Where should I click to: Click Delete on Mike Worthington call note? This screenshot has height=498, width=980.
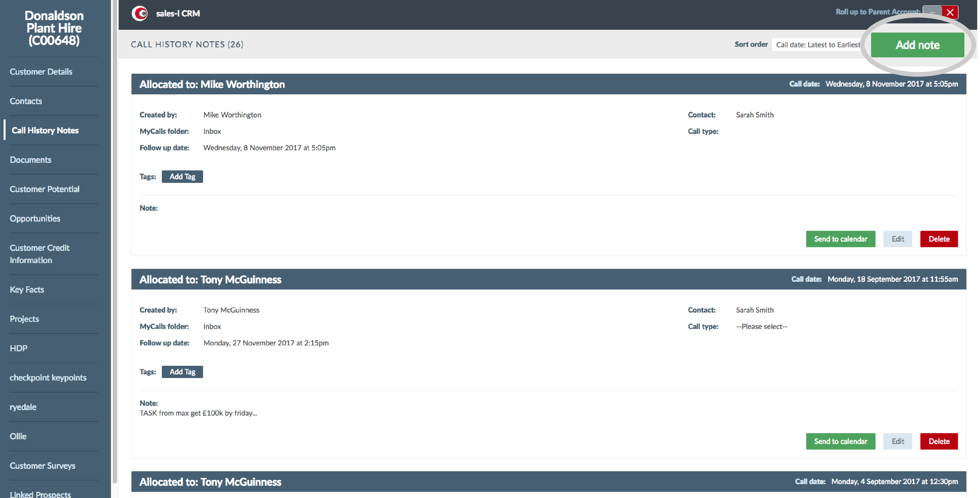click(939, 239)
